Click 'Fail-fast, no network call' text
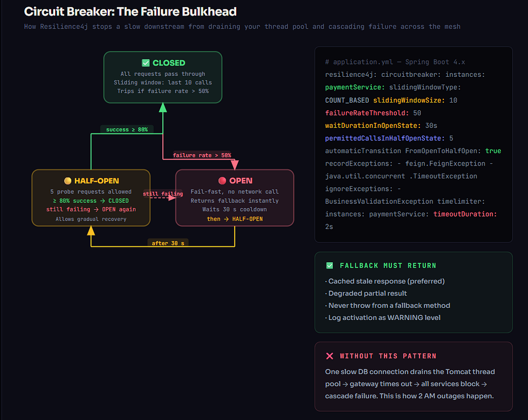The image size is (528, 420). (x=235, y=192)
